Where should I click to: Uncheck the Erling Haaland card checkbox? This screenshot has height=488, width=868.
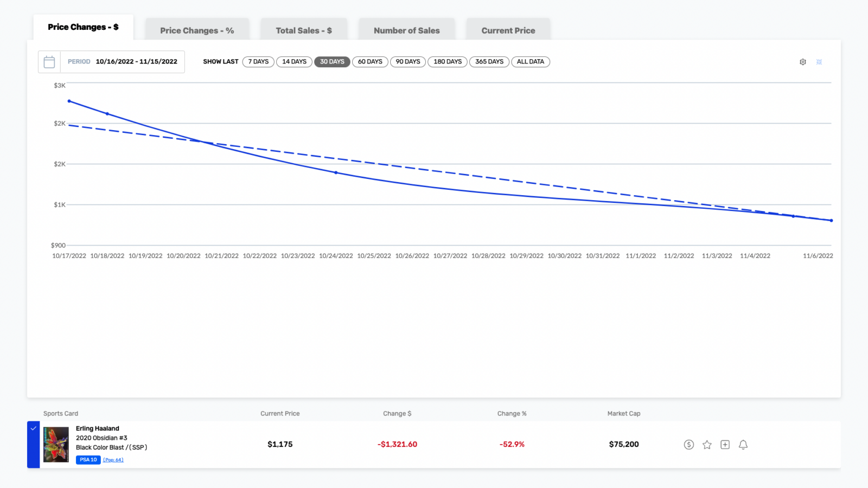33,428
